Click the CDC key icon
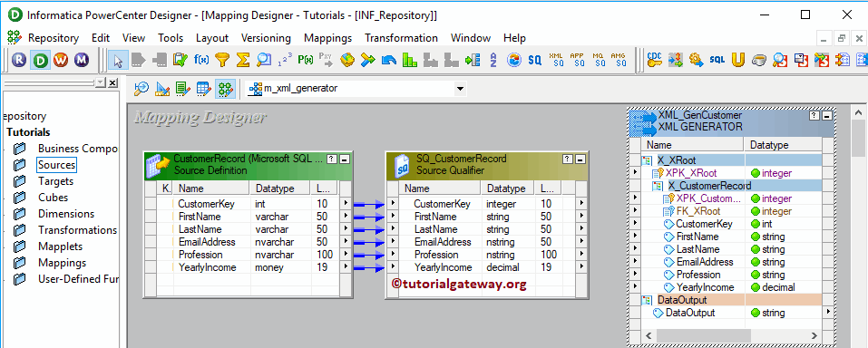 pos(654,60)
